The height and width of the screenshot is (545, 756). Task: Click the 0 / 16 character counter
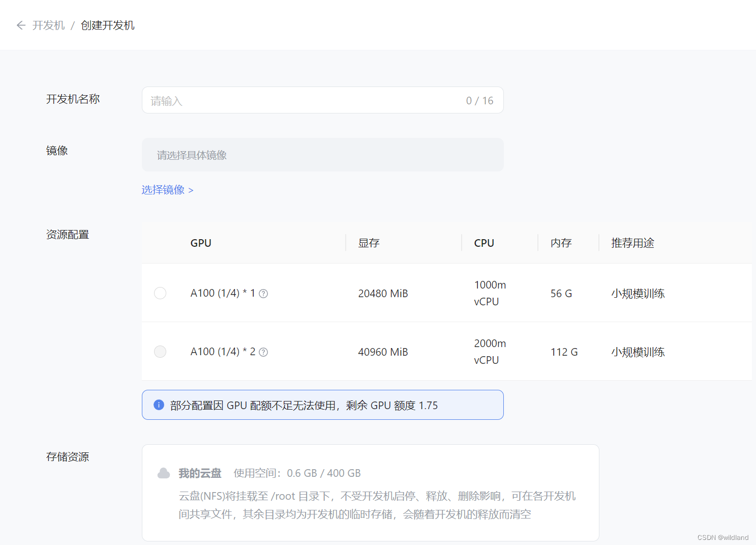point(479,101)
